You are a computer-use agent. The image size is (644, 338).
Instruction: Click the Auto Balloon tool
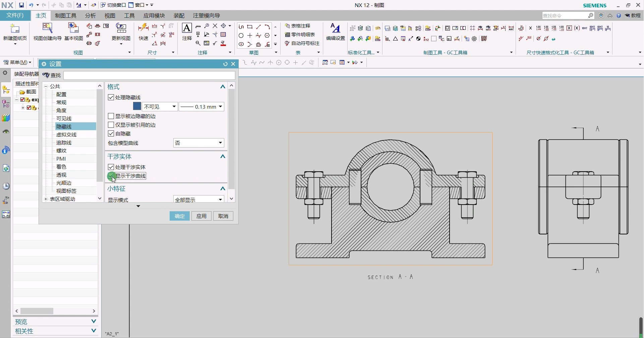click(302, 43)
